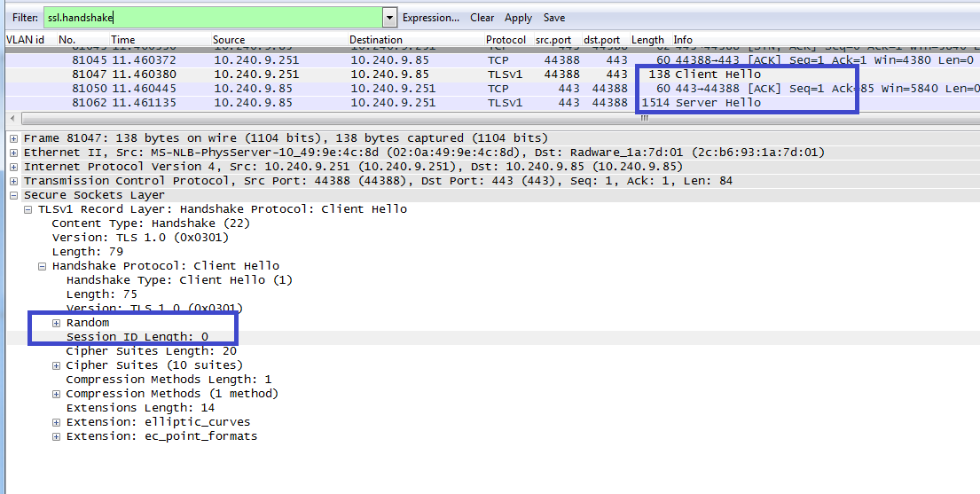980x494 pixels.
Task: Expand the Ethernet II section
Action: [x=14, y=153]
